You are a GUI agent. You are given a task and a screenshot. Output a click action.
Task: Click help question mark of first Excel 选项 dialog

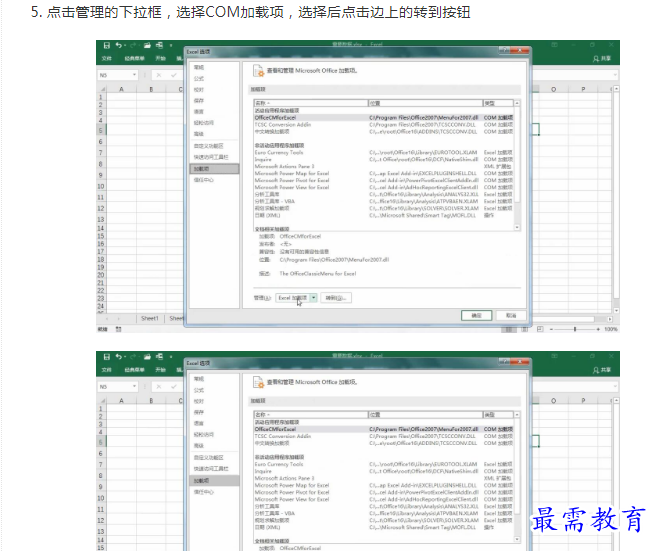click(504, 50)
